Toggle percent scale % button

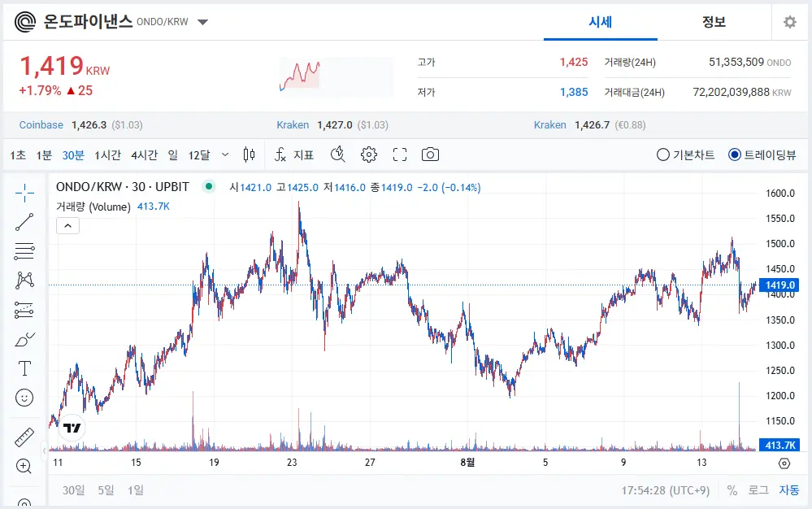click(732, 489)
